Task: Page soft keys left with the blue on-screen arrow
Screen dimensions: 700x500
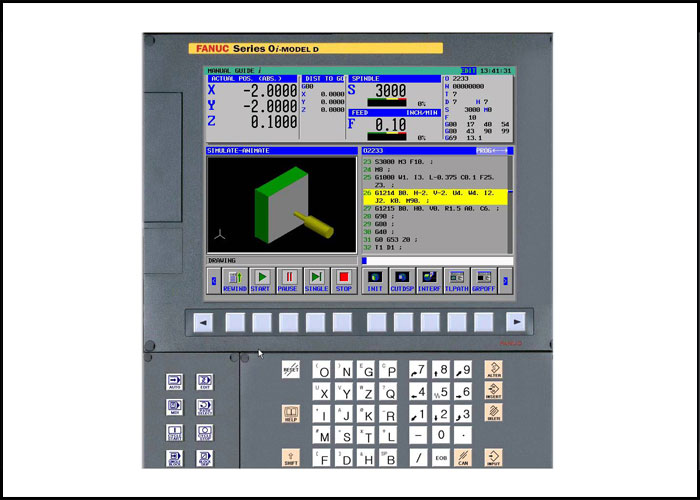Action: [214, 281]
